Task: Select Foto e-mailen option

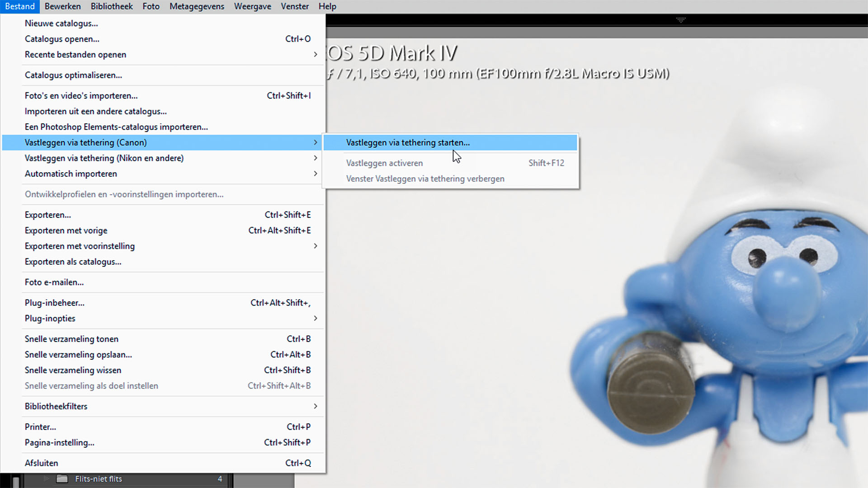Action: [x=54, y=282]
